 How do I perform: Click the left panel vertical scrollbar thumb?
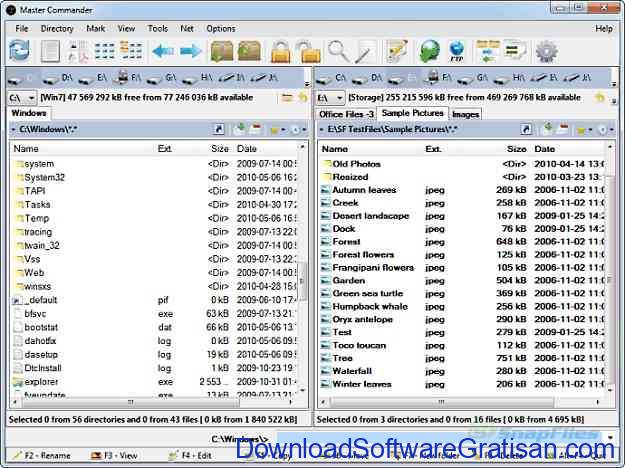pos(303,281)
